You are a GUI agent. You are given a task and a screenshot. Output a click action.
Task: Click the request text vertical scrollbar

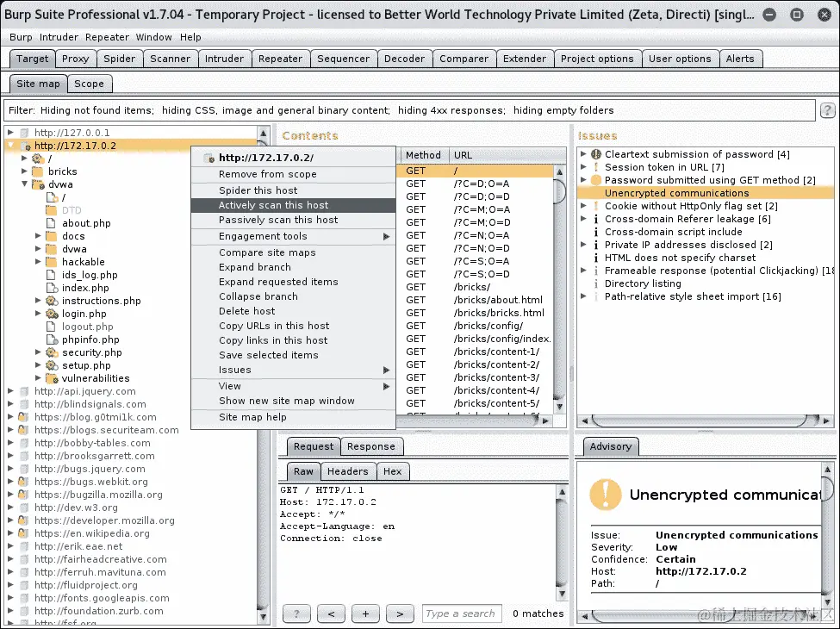(562, 542)
